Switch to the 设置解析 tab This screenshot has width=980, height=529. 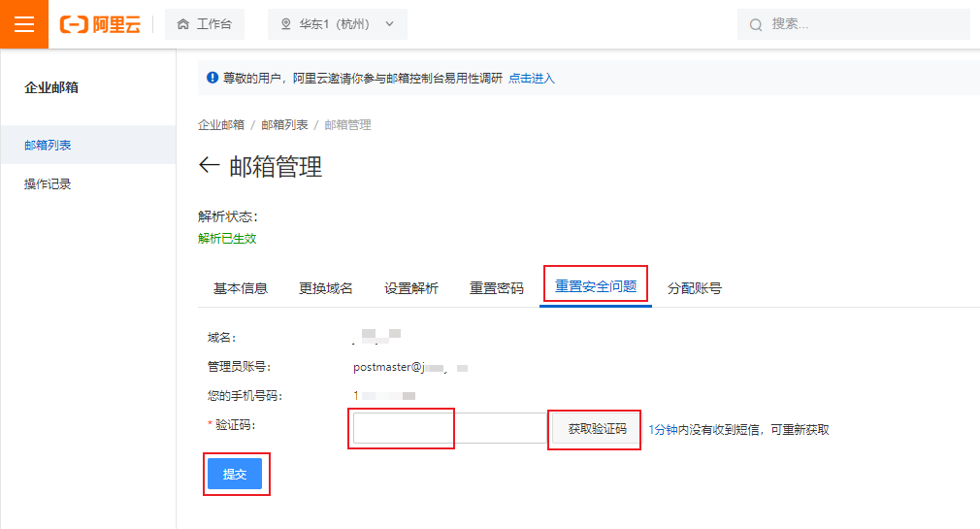pyautogui.click(x=411, y=288)
